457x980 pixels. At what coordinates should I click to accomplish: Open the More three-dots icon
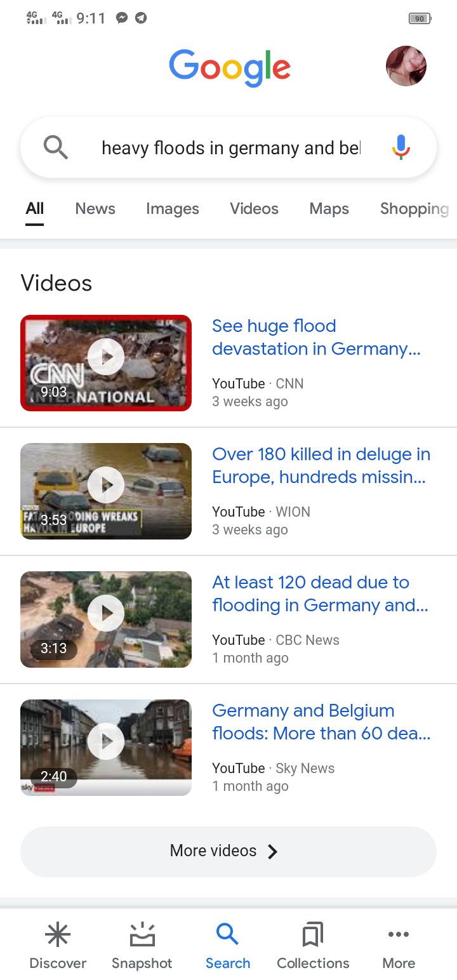tap(399, 934)
